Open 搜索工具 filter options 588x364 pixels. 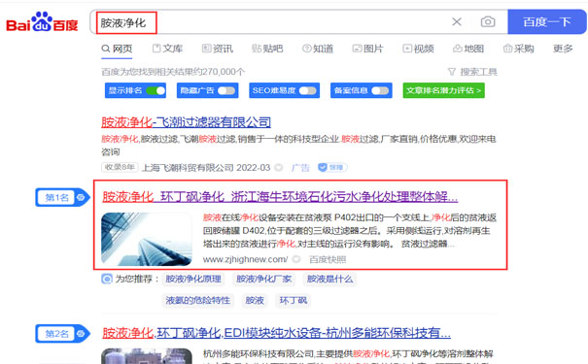(472, 72)
